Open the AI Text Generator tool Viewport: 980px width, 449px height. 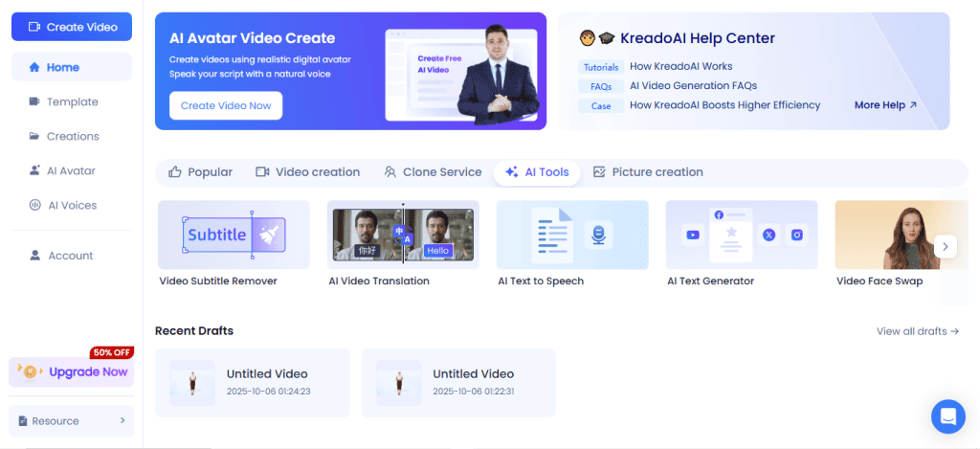[x=742, y=235]
